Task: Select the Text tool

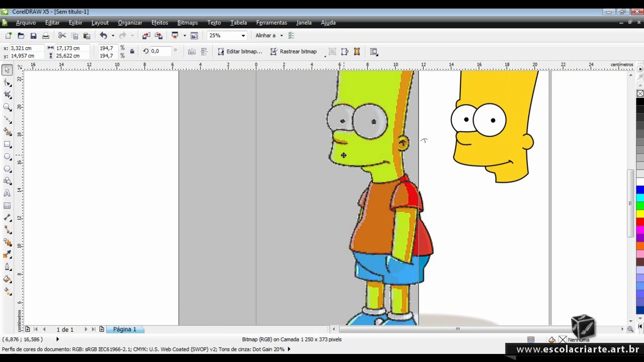Action: 8,193
